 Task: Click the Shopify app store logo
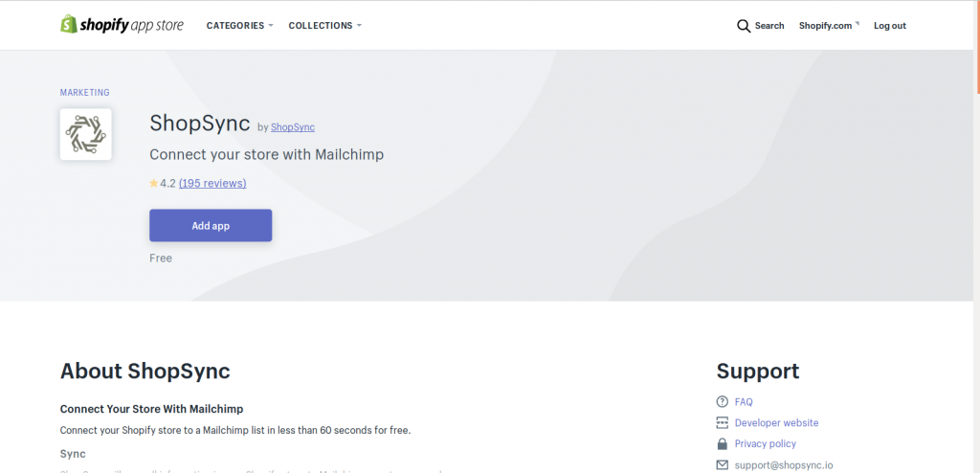122,25
